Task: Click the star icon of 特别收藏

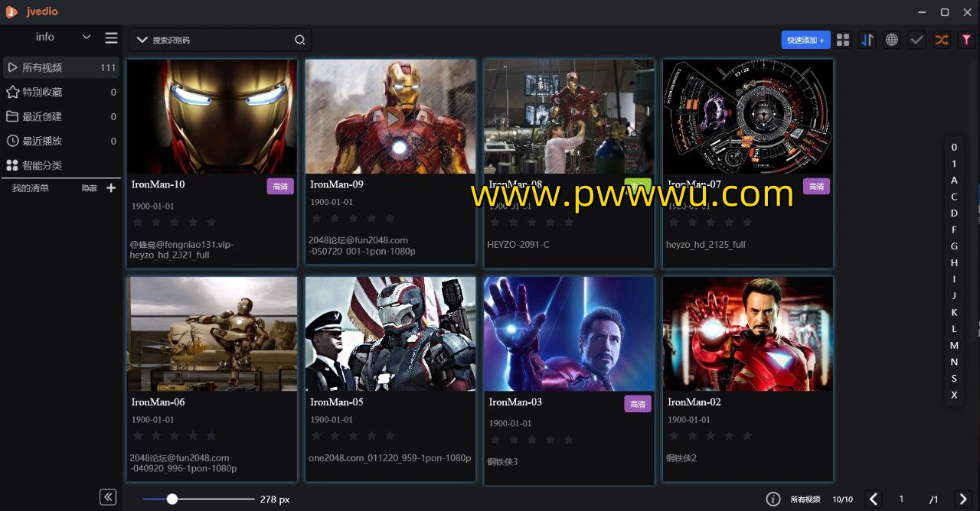Action: click(12, 92)
